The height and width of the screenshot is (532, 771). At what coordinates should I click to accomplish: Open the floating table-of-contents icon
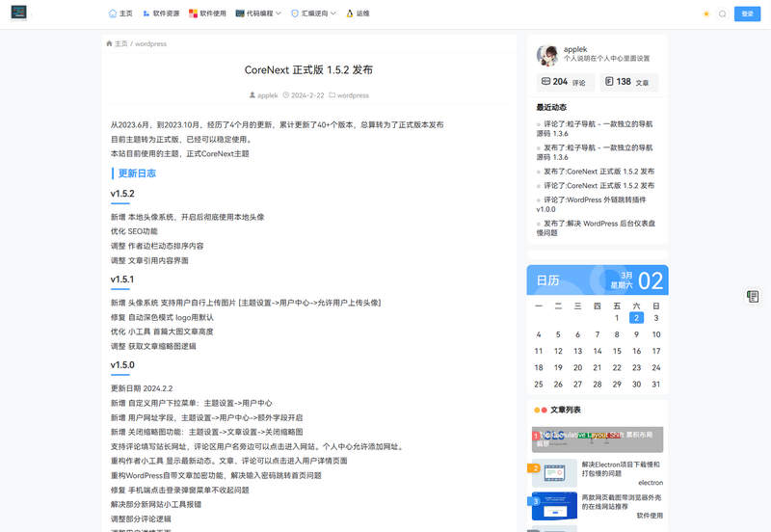click(x=753, y=297)
